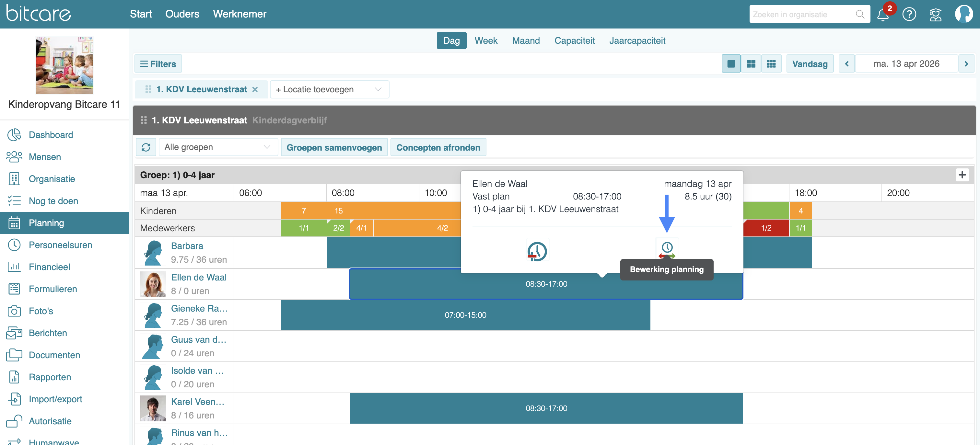Click the search magnifier icon
The image size is (980, 445).
pyautogui.click(x=860, y=15)
